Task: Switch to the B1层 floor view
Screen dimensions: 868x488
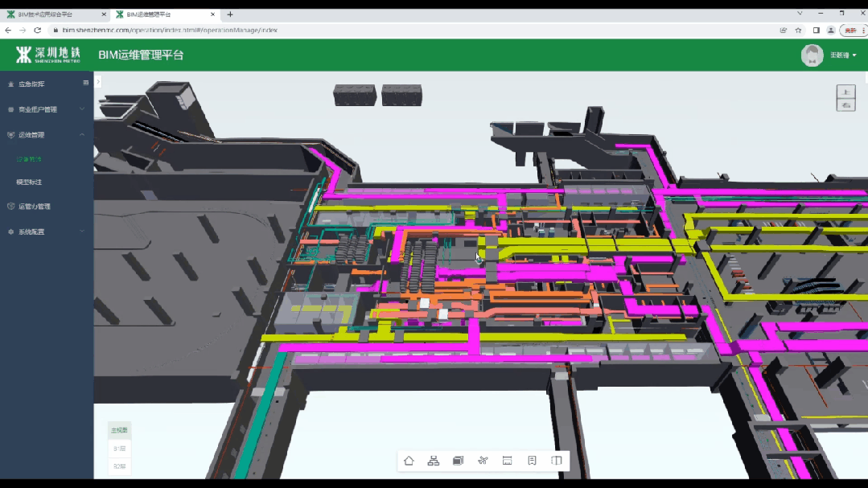Action: (x=119, y=449)
